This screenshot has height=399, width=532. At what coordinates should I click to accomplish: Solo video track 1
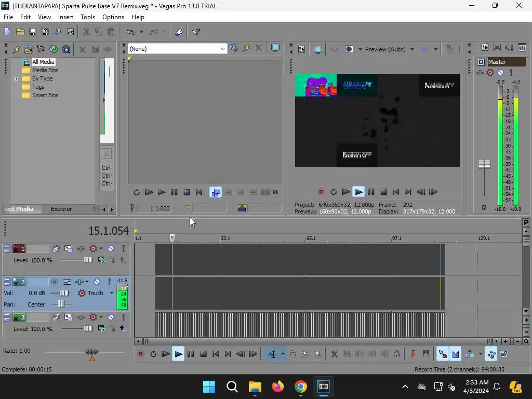[x=124, y=249]
